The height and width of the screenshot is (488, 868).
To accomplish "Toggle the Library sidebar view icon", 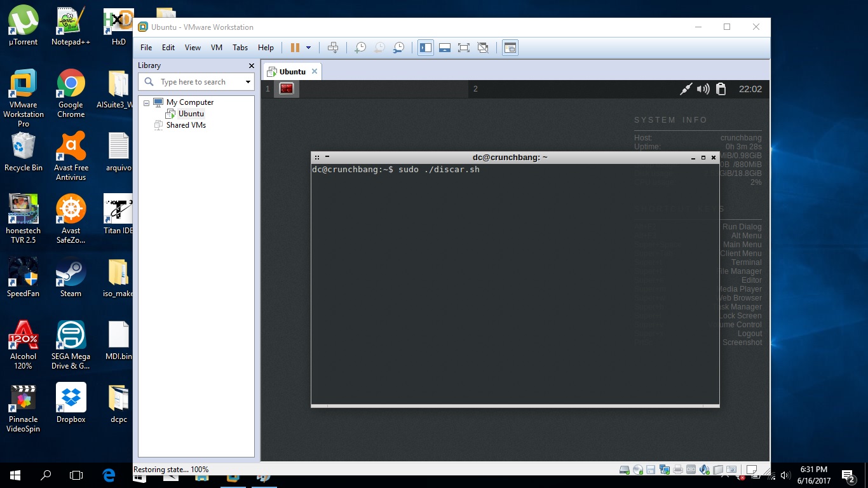I will [426, 48].
